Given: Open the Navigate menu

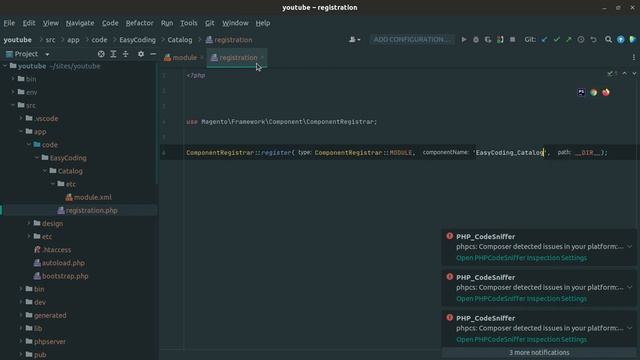Looking at the screenshot, I should [x=80, y=23].
